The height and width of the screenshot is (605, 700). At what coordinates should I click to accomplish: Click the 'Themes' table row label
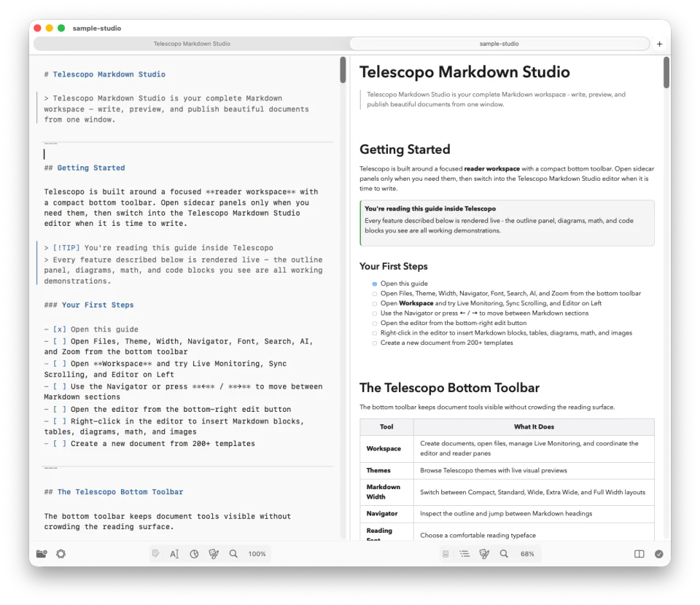[x=378, y=471]
